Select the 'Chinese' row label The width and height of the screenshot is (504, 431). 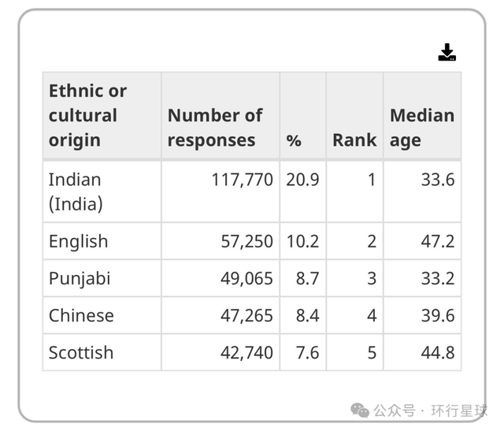tap(81, 315)
